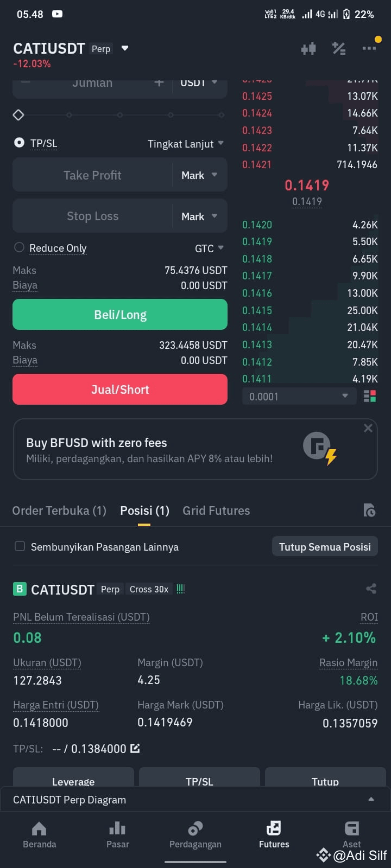Tap Tutup Semua Posisi button
Image resolution: width=391 pixels, height=868 pixels.
(x=325, y=547)
